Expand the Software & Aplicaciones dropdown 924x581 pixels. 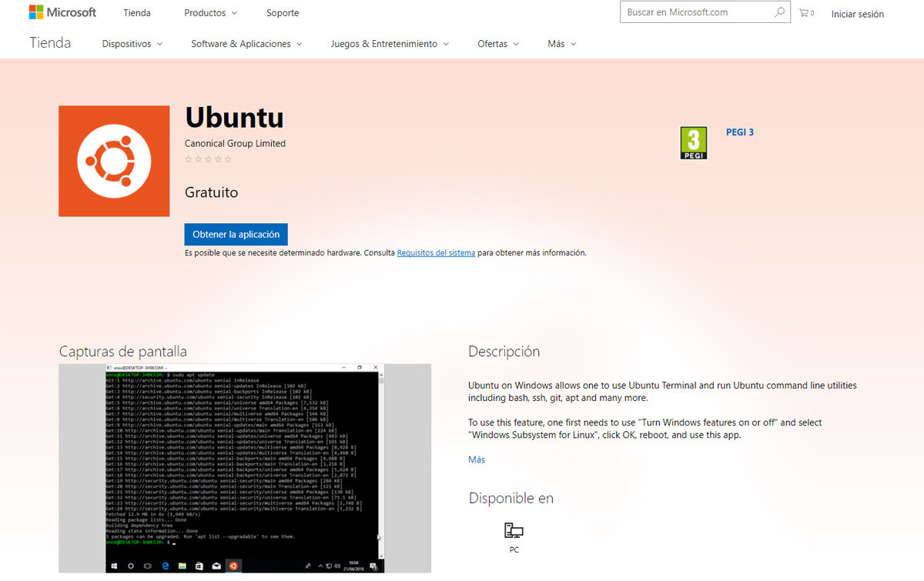245,44
